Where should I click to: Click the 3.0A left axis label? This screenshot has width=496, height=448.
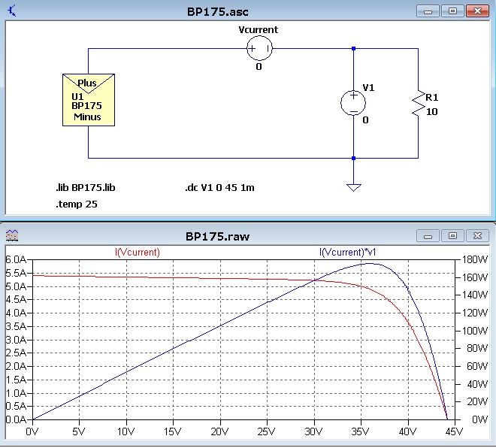(x=16, y=340)
